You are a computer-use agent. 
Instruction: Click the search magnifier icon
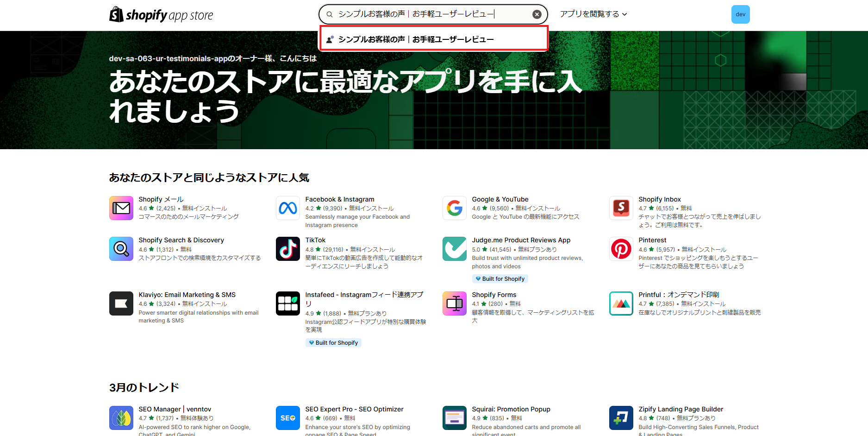coord(330,14)
